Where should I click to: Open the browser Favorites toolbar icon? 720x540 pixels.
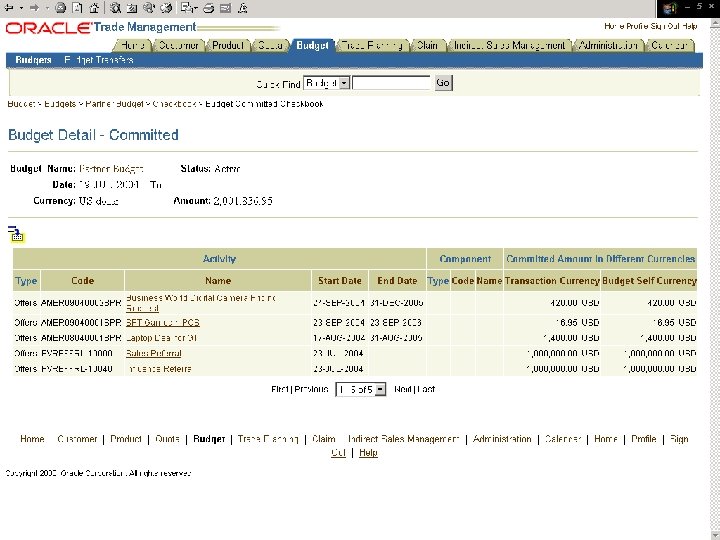(x=132, y=8)
